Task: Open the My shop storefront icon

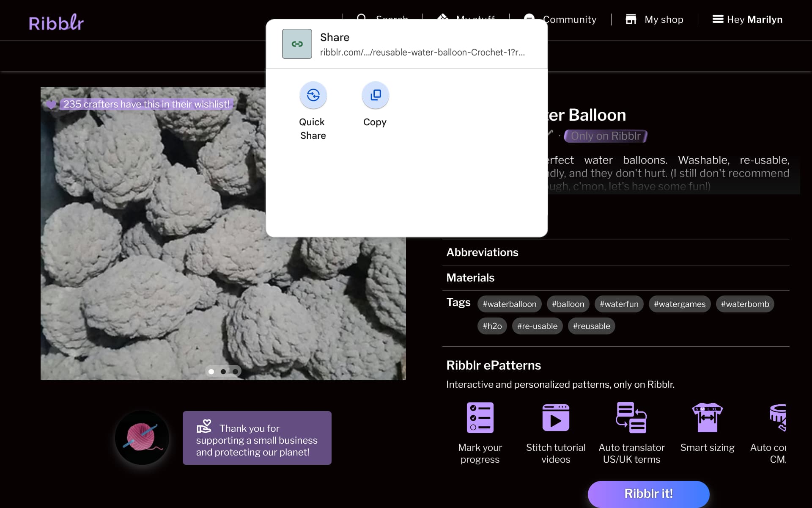Action: (631, 19)
